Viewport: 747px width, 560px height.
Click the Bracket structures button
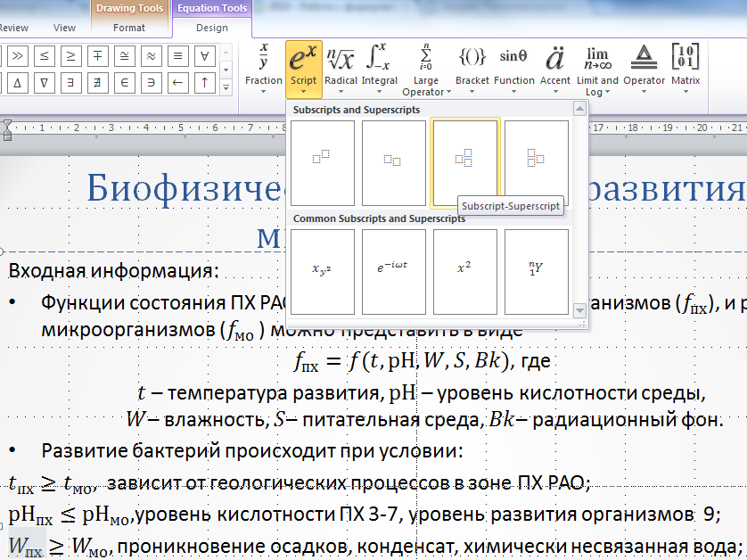472,69
